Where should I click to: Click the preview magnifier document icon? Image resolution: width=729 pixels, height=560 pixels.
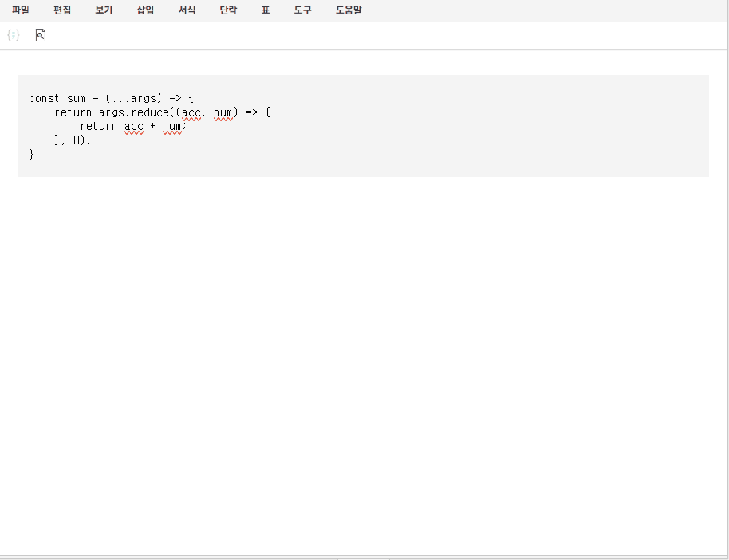[41, 35]
